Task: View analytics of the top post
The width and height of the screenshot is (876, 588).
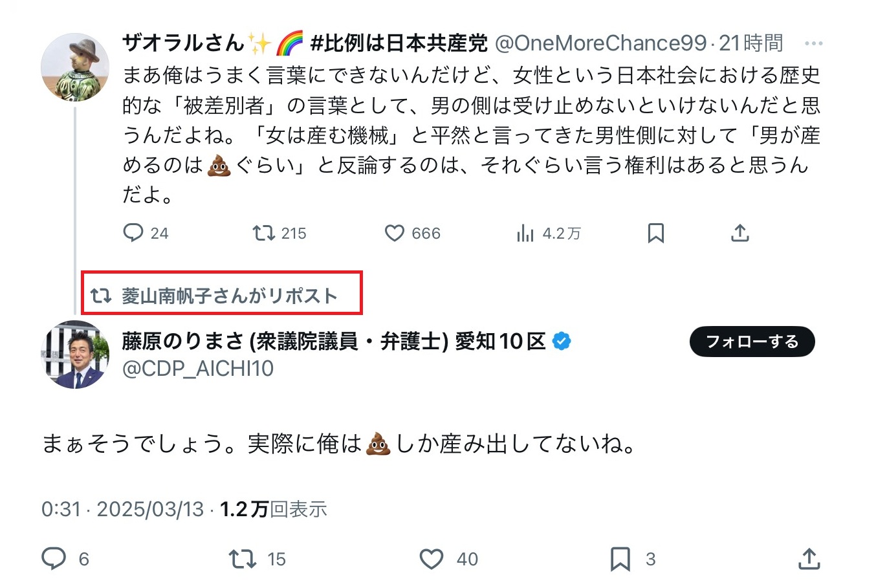Action: 525,234
